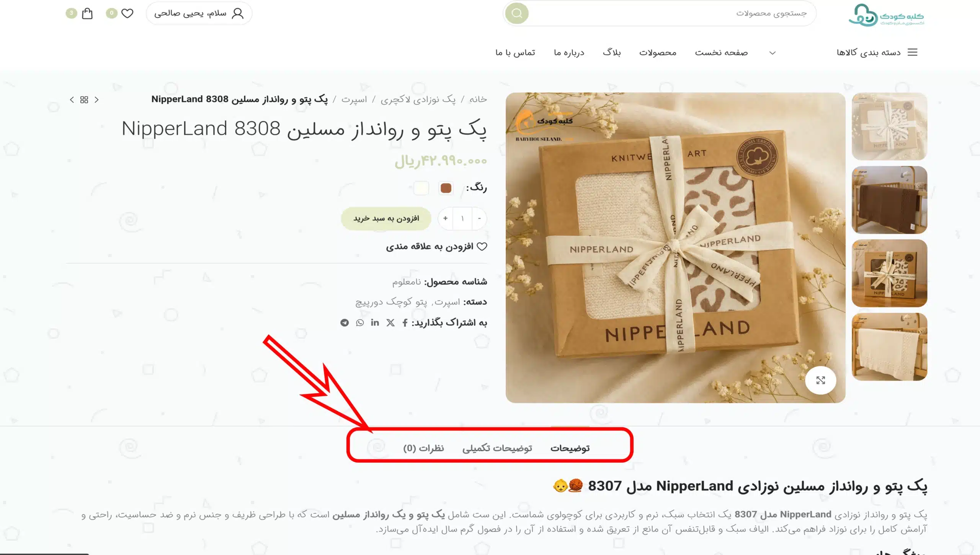Share product via LinkedIn icon
The width and height of the screenshot is (980, 555).
point(375,323)
